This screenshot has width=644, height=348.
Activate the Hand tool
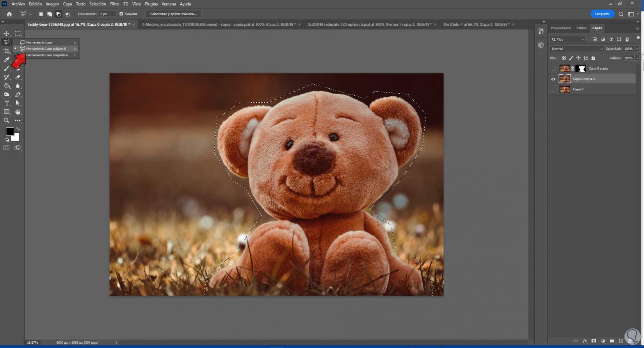(18, 112)
